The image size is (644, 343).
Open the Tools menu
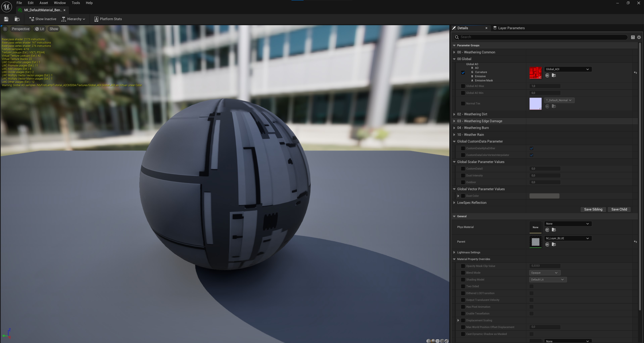(76, 3)
